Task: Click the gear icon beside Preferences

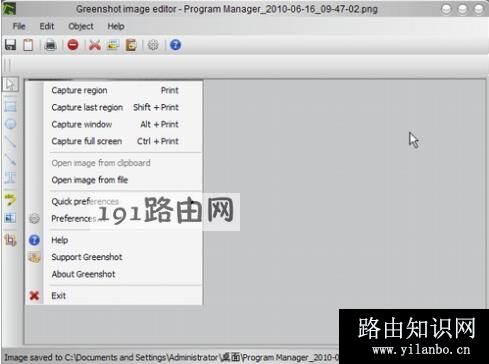Action: point(34,219)
